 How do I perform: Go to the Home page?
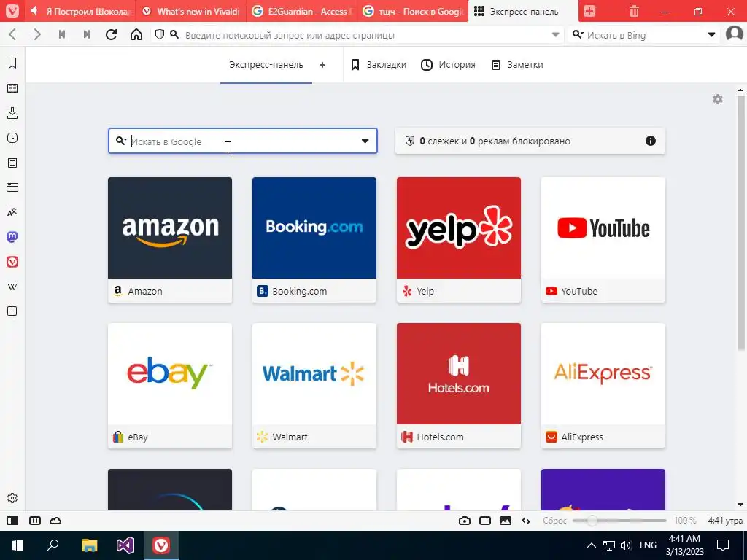(136, 34)
